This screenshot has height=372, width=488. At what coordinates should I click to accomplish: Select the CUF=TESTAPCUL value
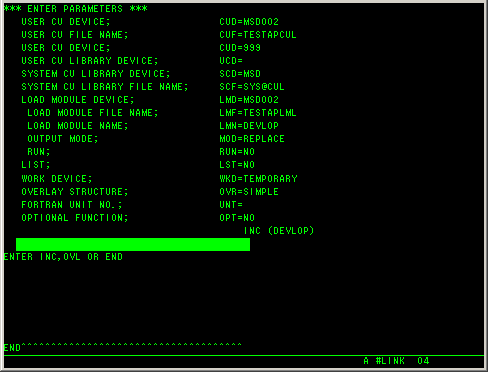(258, 35)
